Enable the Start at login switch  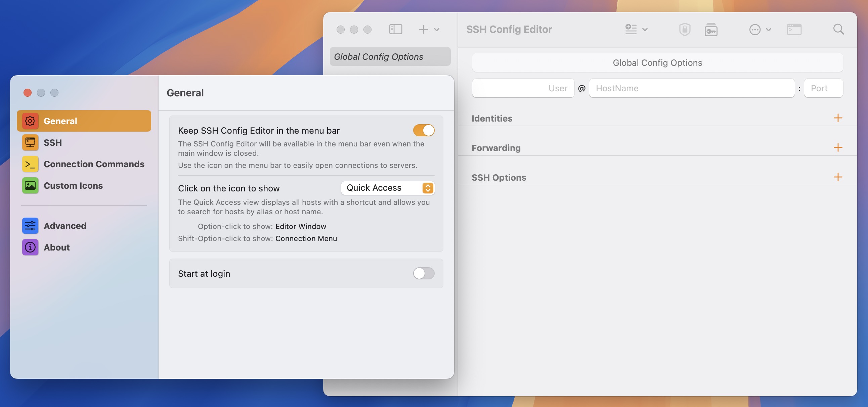424,273
